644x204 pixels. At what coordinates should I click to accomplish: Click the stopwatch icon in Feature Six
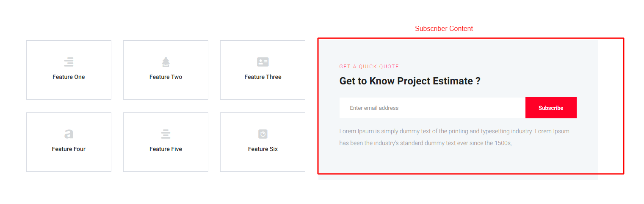pos(263,134)
